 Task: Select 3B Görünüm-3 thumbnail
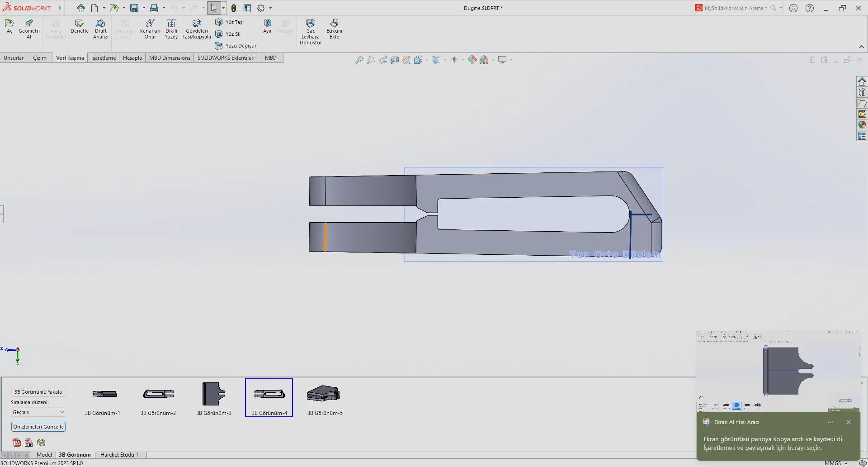(214, 398)
